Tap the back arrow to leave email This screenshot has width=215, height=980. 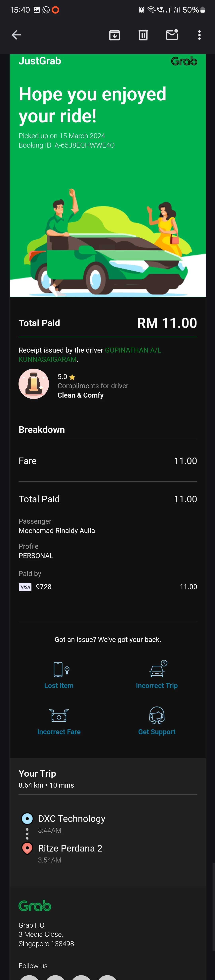pyautogui.click(x=16, y=35)
